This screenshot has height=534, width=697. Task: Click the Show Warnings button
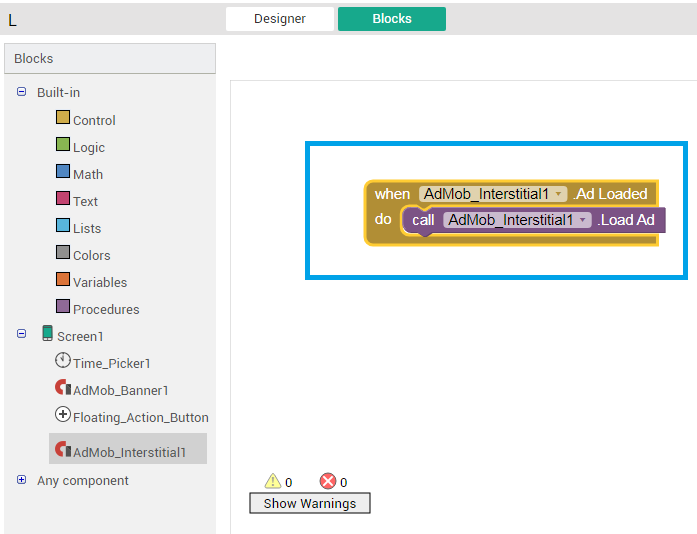pyautogui.click(x=310, y=503)
